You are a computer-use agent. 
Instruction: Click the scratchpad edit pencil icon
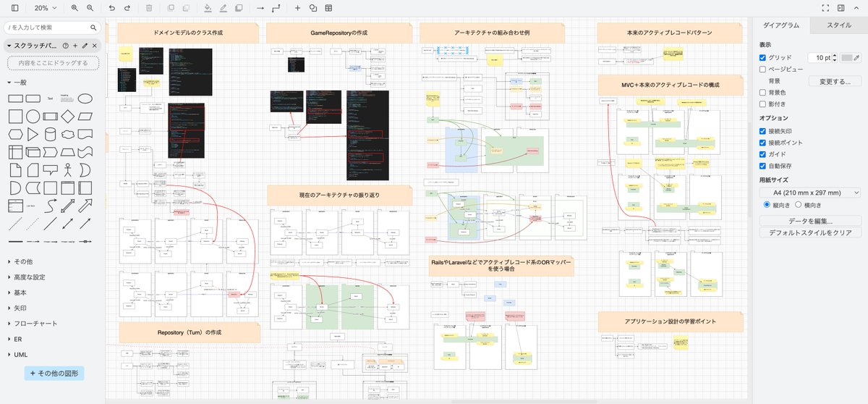[x=85, y=46]
